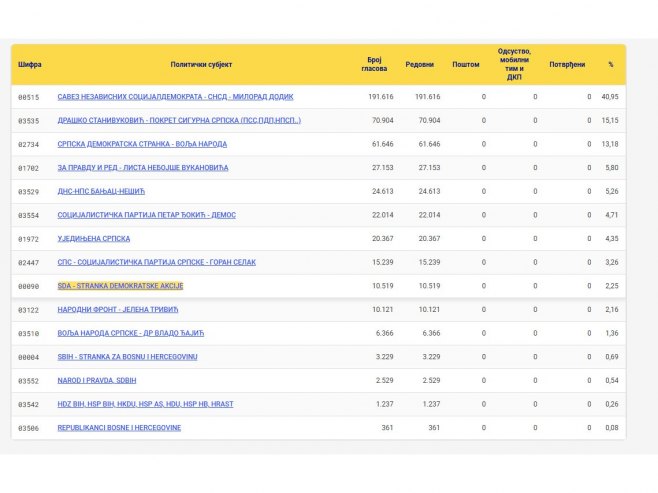Click the Narod i Pravda, SDBiH link
Image resolution: width=658 pixels, height=493 pixels.
(97, 381)
